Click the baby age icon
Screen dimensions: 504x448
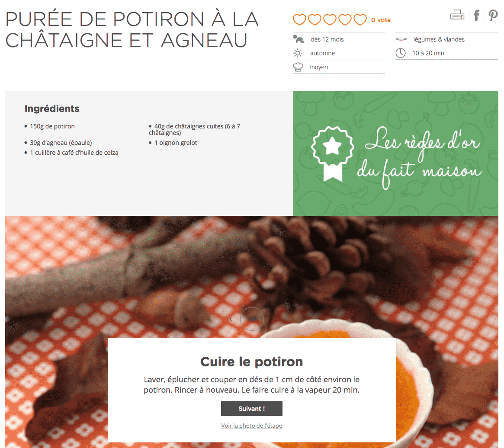[x=298, y=39]
